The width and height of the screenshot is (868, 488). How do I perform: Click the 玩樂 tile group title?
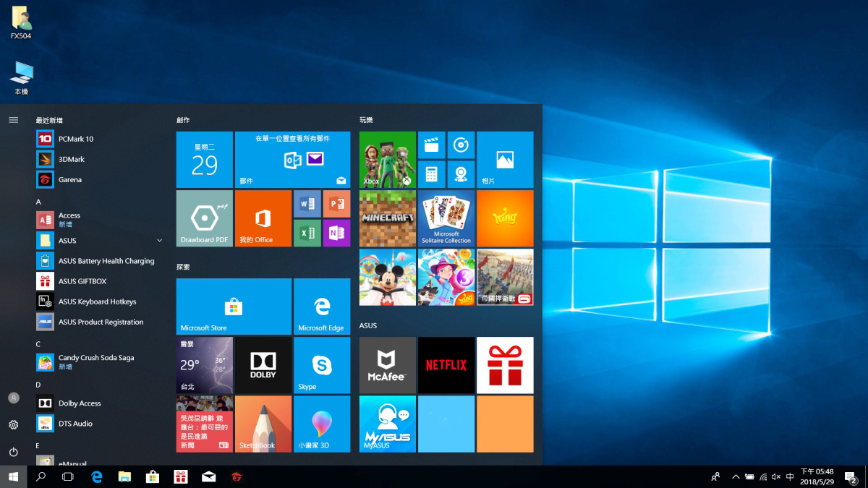tap(366, 120)
